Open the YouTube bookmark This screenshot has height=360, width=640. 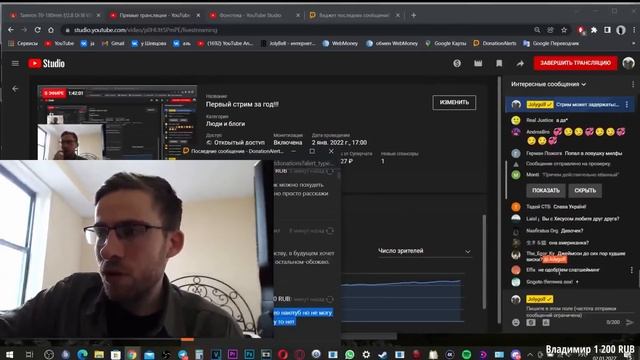tap(60, 43)
